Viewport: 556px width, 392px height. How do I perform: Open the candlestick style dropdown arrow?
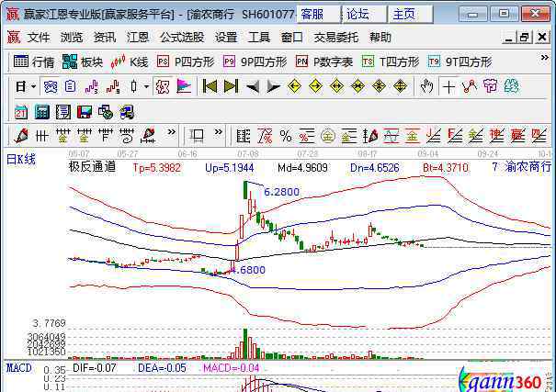point(146,86)
